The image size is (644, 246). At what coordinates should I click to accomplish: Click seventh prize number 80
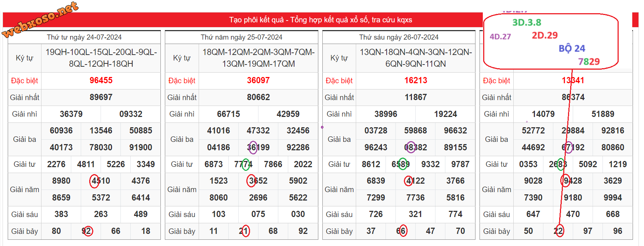tap(56, 231)
